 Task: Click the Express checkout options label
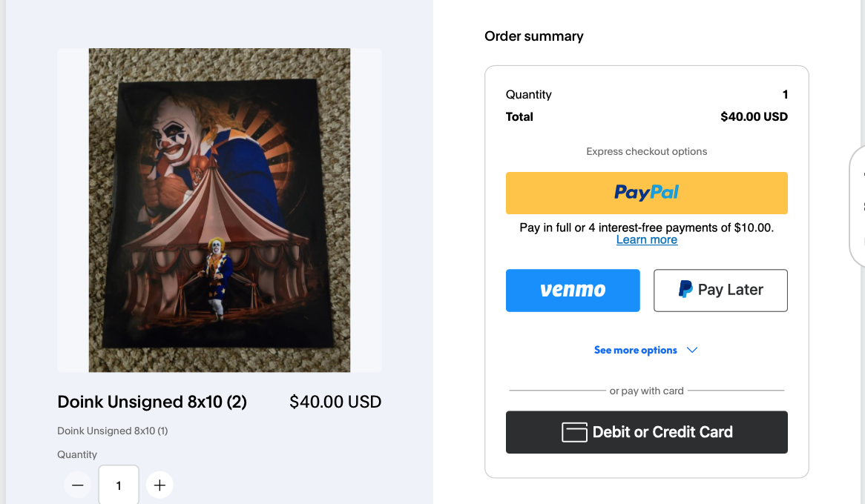[647, 152]
